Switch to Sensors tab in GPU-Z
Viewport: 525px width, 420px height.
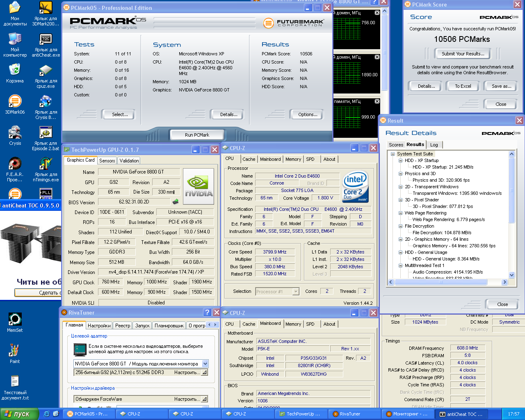click(107, 161)
